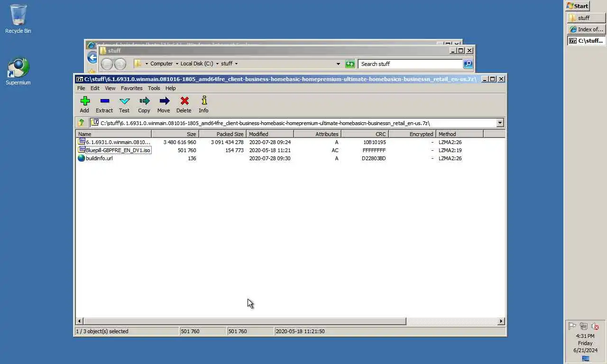Select the modified date 2020-07-28 09:30
The image size is (607, 364).
click(270, 158)
